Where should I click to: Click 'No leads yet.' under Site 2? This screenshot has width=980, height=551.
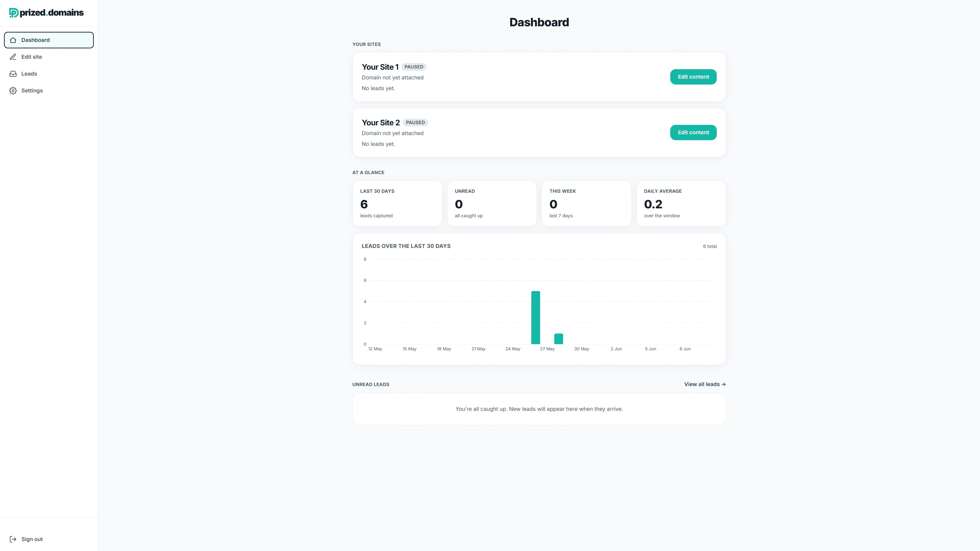coord(378,144)
